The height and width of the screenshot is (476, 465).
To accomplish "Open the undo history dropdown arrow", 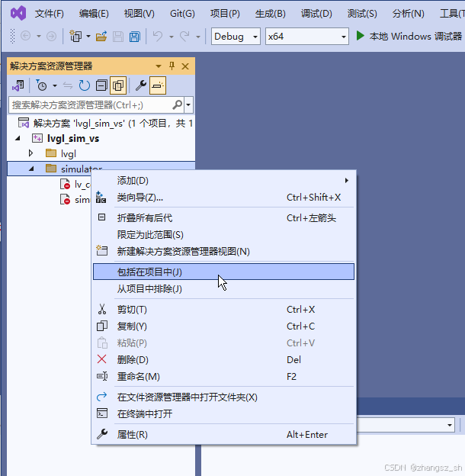I will [x=172, y=37].
